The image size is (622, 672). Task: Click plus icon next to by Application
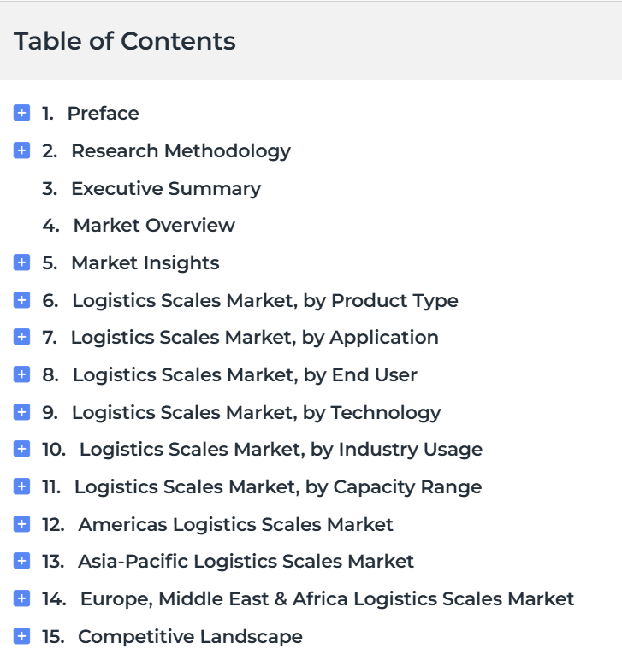coord(21,337)
